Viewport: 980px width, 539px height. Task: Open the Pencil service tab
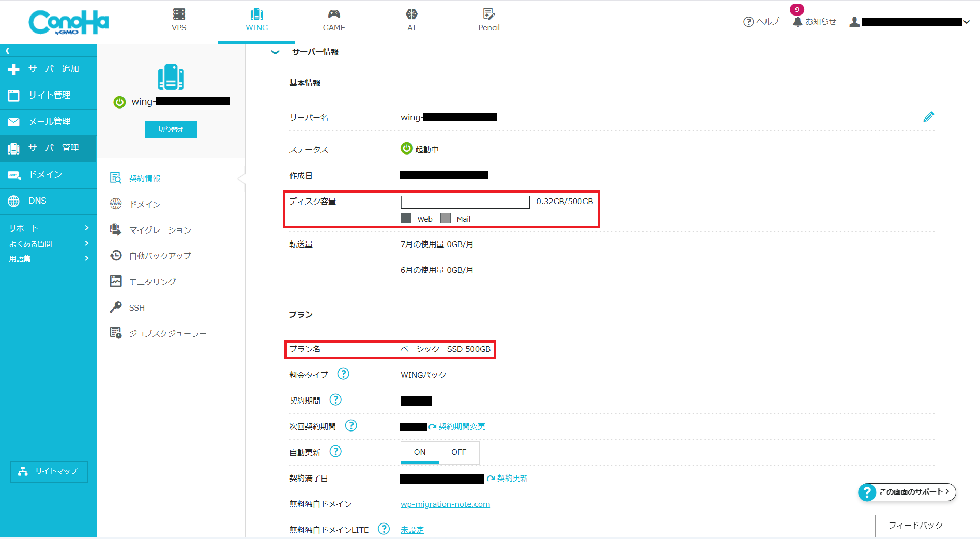489,21
